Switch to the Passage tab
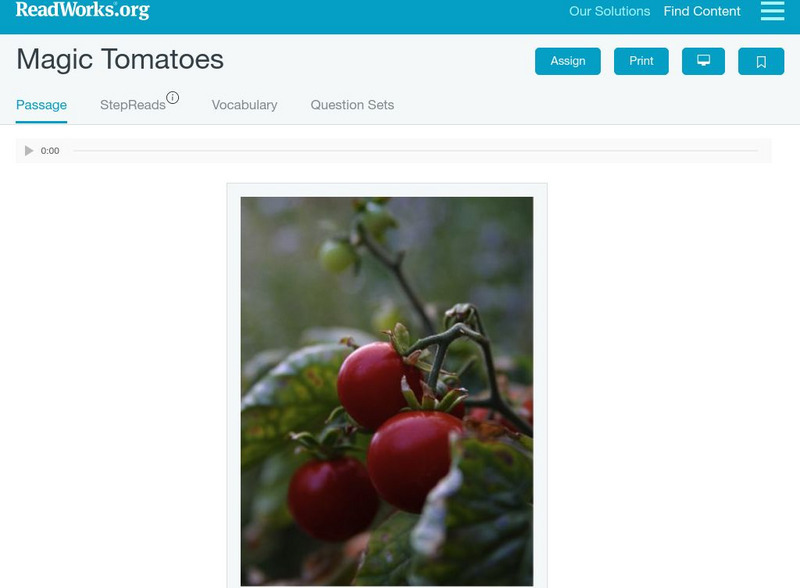Screen dimensions: 800x588 (41, 105)
